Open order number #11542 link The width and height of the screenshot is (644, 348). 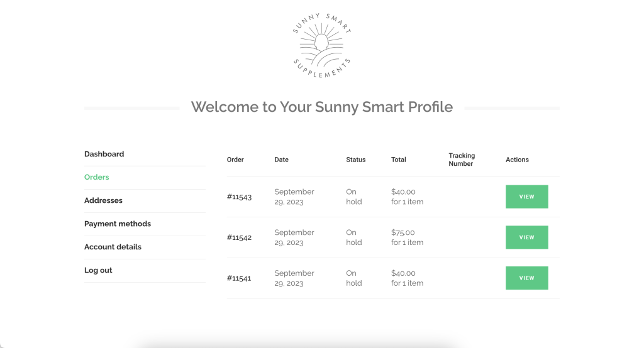coord(239,237)
